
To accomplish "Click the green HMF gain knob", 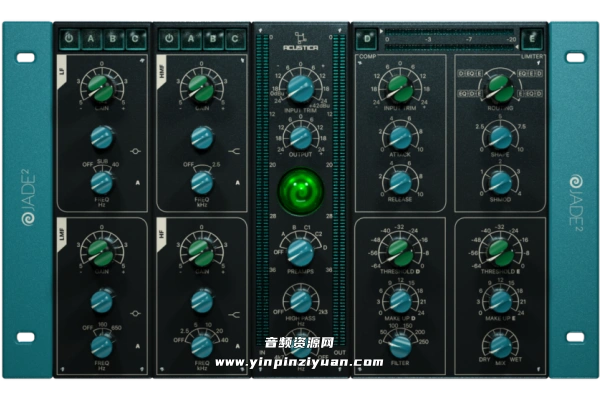I will (201, 89).
